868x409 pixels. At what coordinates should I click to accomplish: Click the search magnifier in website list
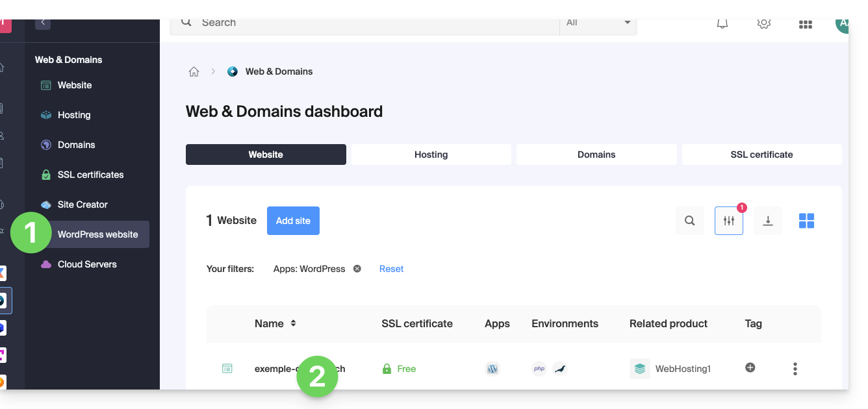click(x=689, y=221)
